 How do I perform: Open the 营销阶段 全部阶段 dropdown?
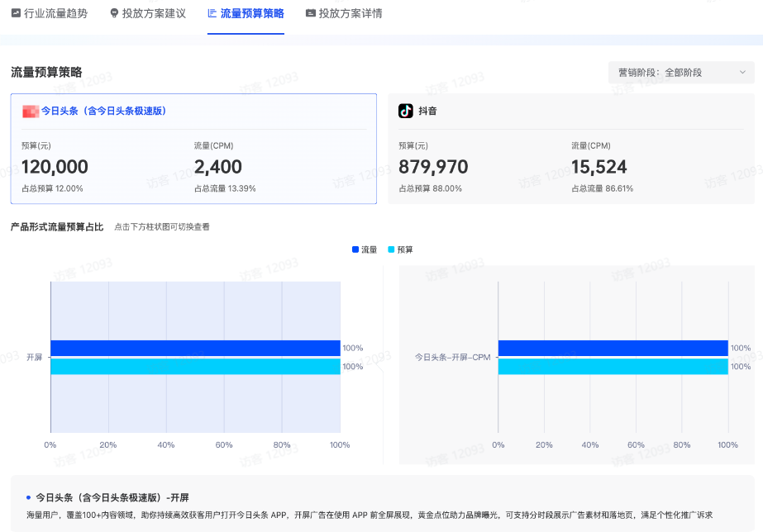click(681, 73)
